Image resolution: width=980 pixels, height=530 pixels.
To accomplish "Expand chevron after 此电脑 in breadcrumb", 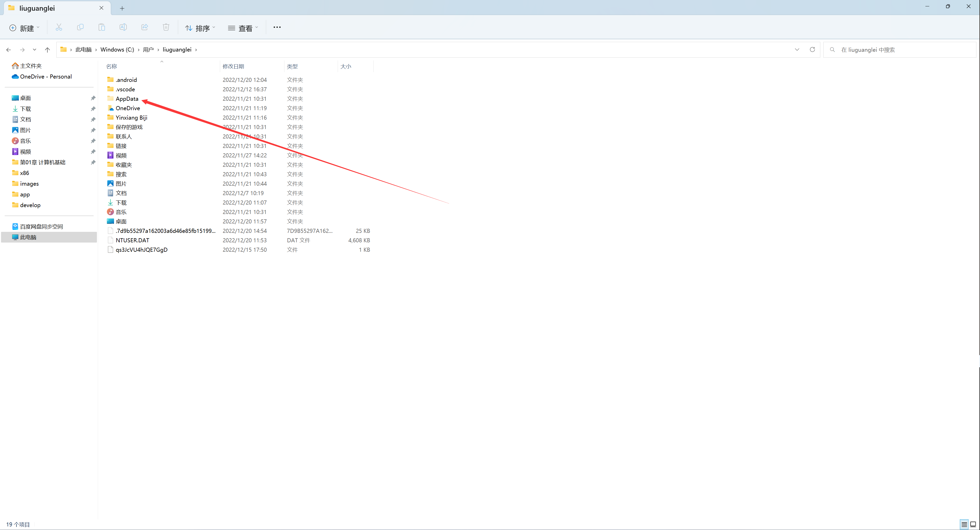I will 96,50.
